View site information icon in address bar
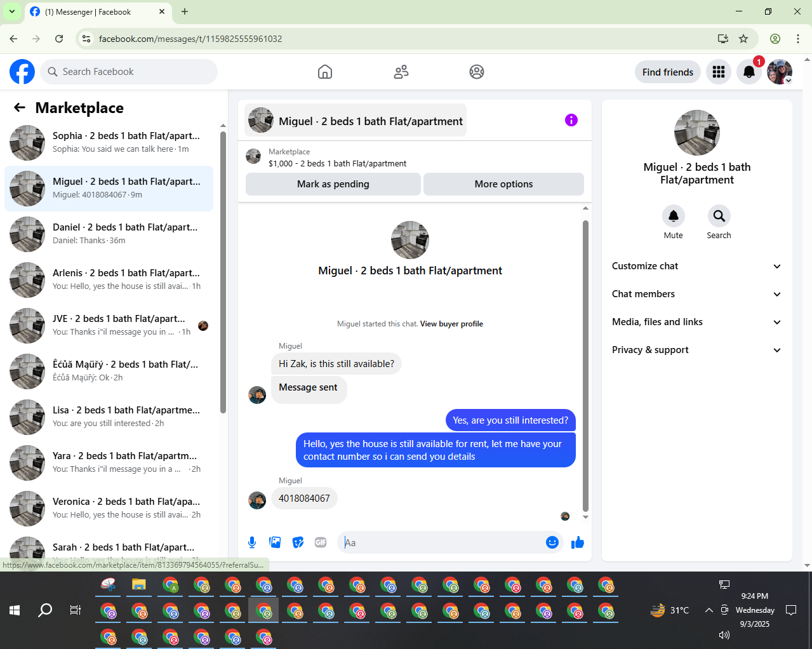The height and width of the screenshot is (649, 812). 86,39
